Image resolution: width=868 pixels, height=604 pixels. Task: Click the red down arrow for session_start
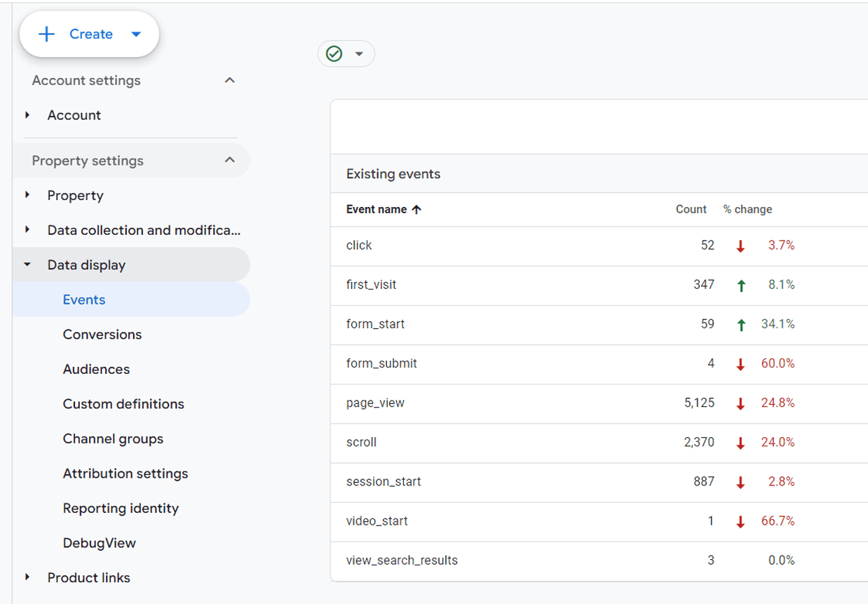(x=740, y=482)
